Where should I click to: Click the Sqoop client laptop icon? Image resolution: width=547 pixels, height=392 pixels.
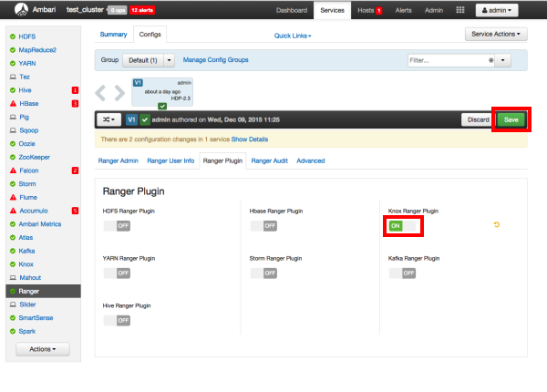(x=13, y=130)
